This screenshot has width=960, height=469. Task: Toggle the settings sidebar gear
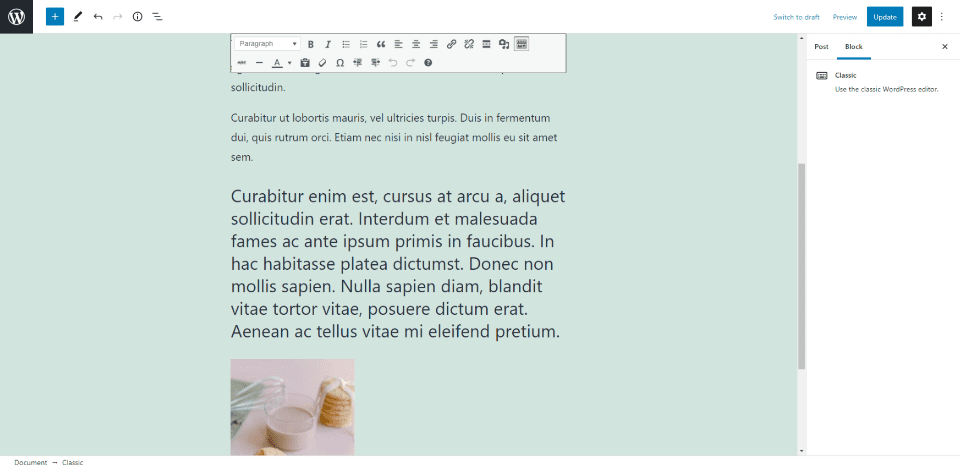pos(922,17)
